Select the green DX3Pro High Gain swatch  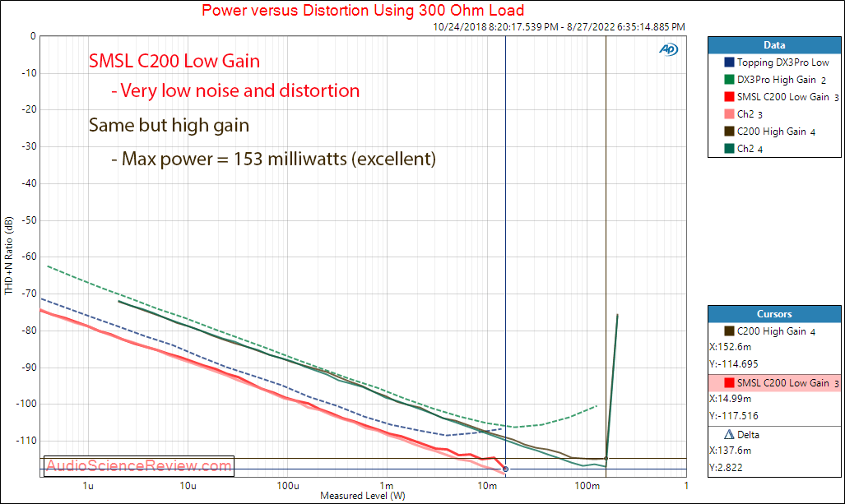coord(729,80)
